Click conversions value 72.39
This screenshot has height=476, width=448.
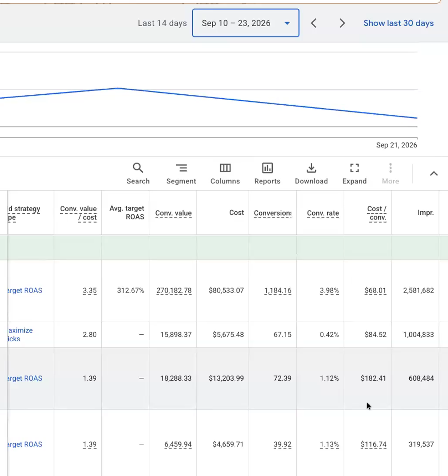coord(282,378)
